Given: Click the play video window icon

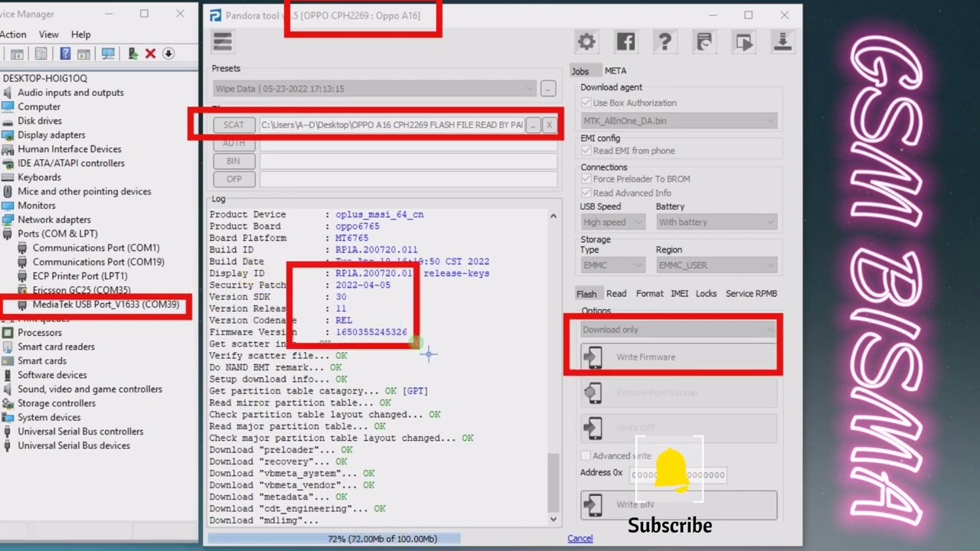Looking at the screenshot, I should 743,41.
